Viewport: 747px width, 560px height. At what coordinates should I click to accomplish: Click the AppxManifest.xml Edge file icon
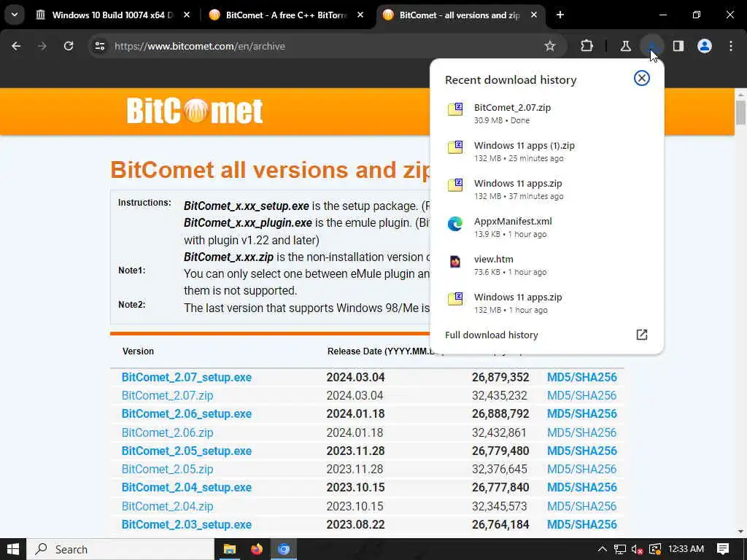point(455,223)
